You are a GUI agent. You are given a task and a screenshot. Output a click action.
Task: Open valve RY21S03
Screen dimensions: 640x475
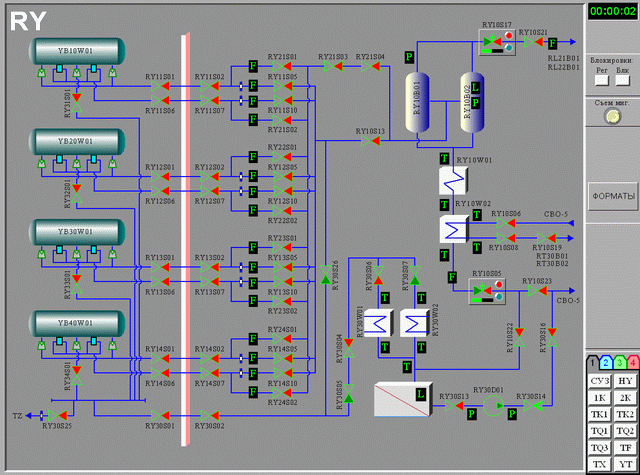[333, 66]
